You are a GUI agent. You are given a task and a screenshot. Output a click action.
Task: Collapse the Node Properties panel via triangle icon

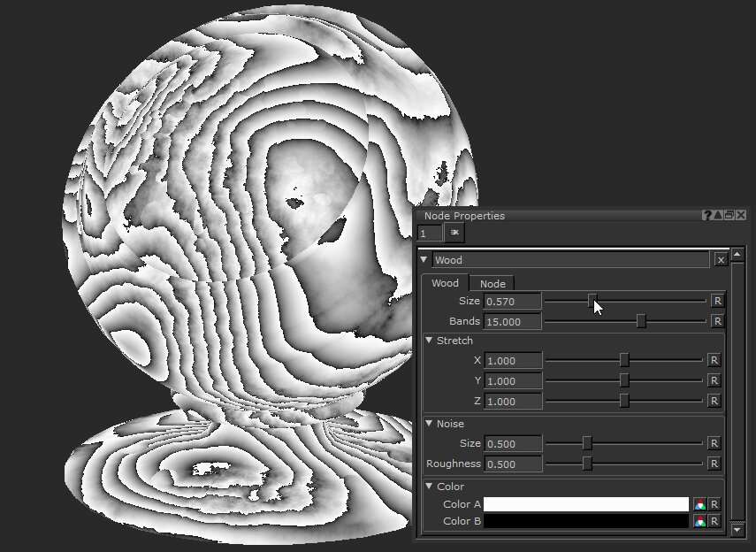point(717,215)
